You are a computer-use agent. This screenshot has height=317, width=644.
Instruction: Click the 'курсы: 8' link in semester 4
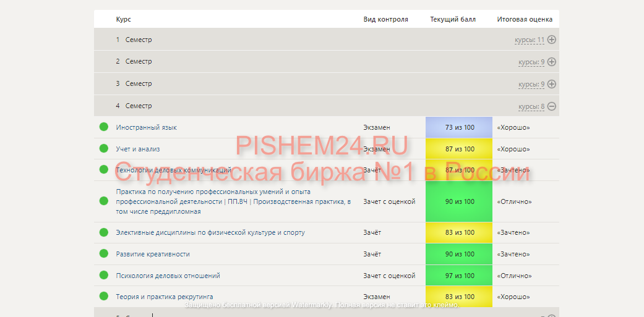pos(531,106)
